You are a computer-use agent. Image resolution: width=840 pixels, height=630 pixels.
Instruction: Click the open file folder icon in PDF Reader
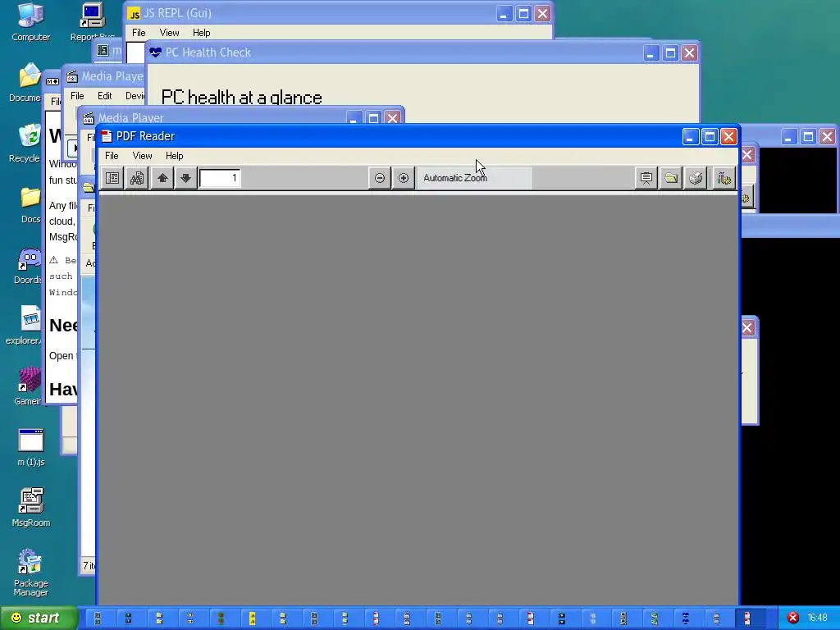coord(671,178)
